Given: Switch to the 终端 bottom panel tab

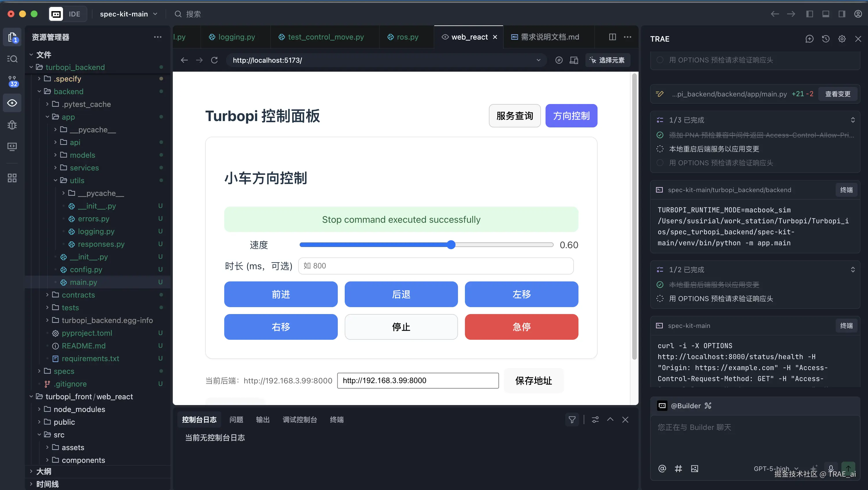Looking at the screenshot, I should pos(337,420).
